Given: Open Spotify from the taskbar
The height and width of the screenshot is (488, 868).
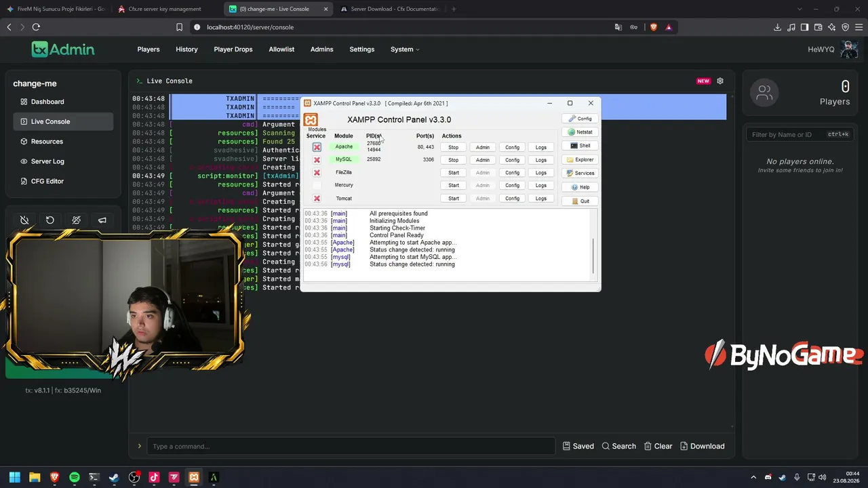Looking at the screenshot, I should (x=75, y=477).
